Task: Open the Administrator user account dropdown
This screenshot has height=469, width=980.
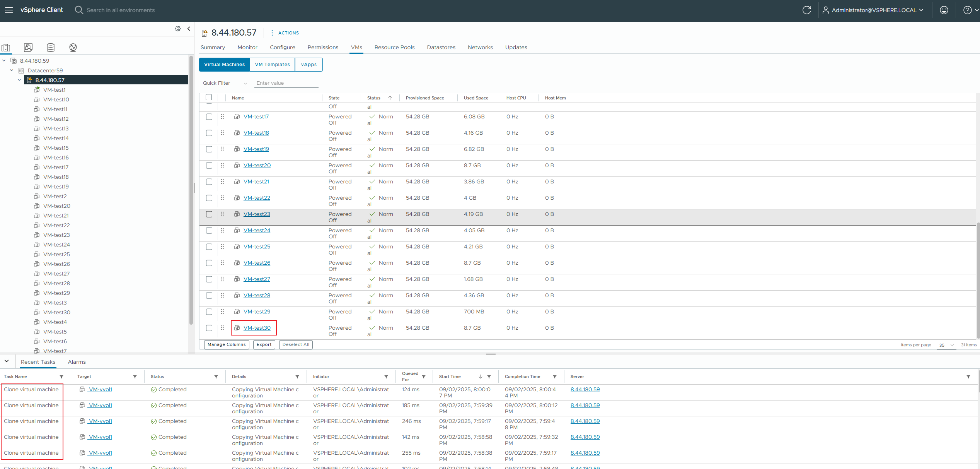Action: 873,10
